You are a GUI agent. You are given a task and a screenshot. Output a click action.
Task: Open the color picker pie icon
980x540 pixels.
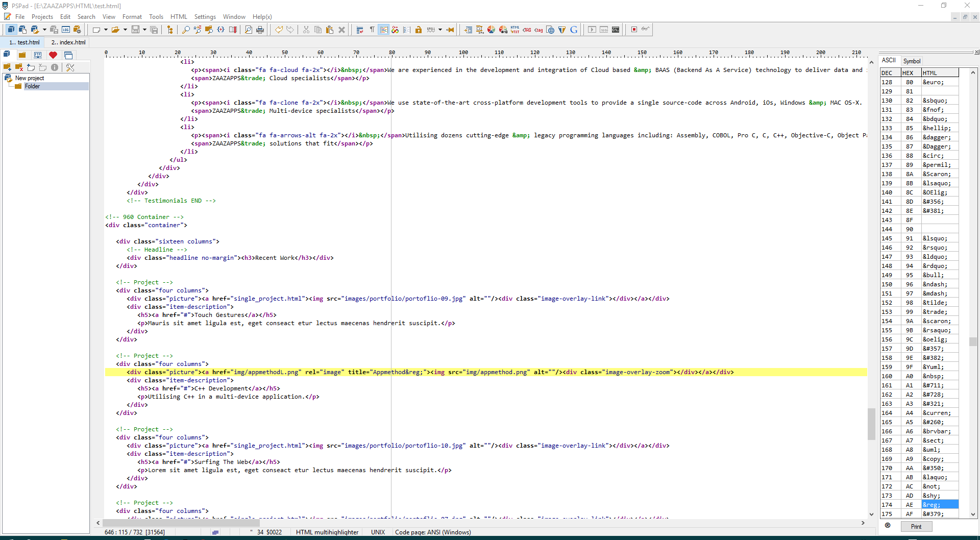491,30
